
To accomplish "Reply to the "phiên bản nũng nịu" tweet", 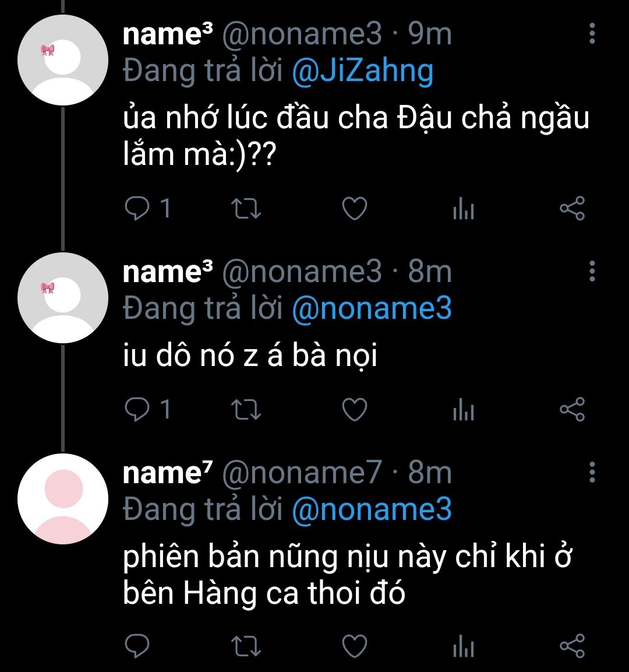I will point(137,645).
